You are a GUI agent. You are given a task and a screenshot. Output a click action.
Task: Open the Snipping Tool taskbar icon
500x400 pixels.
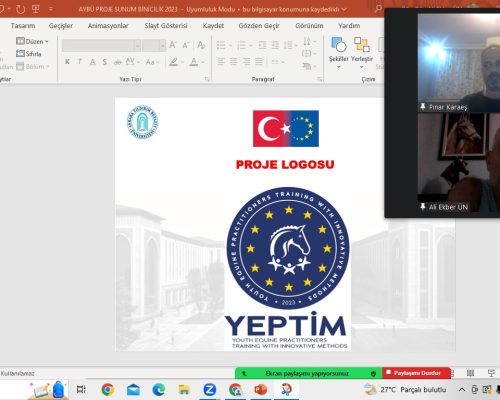[x=286, y=389]
